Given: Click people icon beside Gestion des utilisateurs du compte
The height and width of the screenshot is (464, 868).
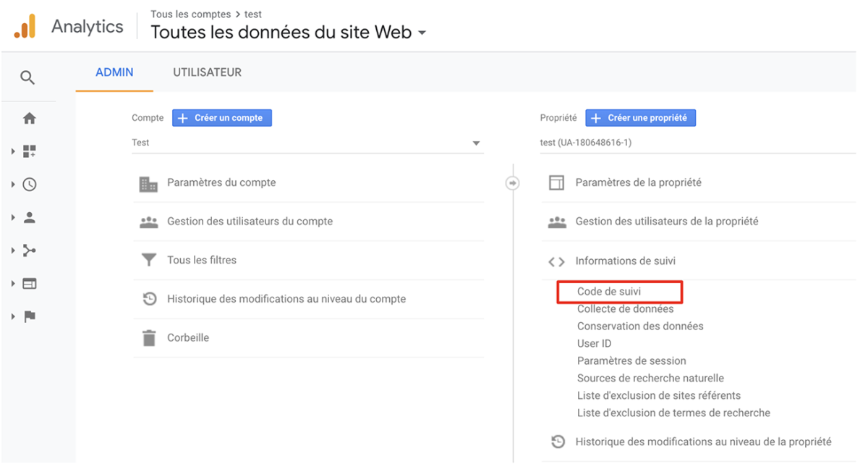Looking at the screenshot, I should tap(148, 222).
